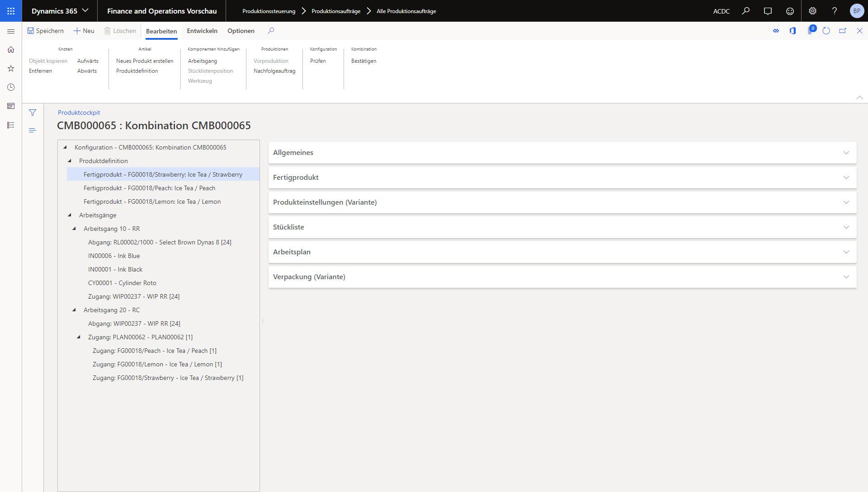868x492 pixels.
Task: Click the Produktcockpit link
Action: tap(79, 112)
